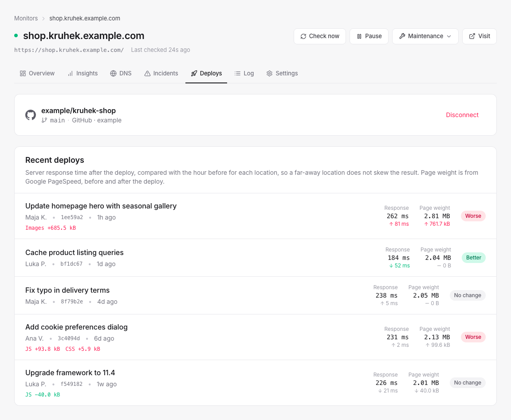Click the green status dot beside site title
Image resolution: width=511 pixels, height=420 pixels.
click(16, 35)
